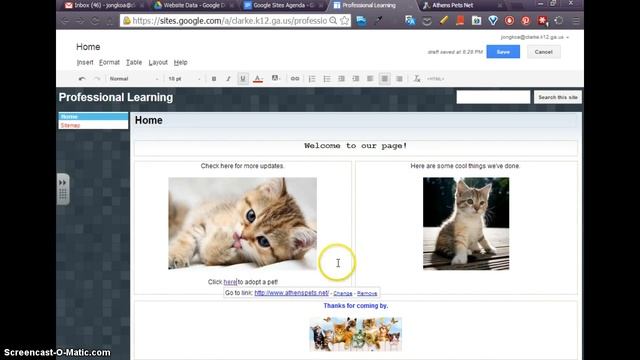Click 'Thanks for coming by.' text
This screenshot has height=360, width=640.
coord(356,306)
